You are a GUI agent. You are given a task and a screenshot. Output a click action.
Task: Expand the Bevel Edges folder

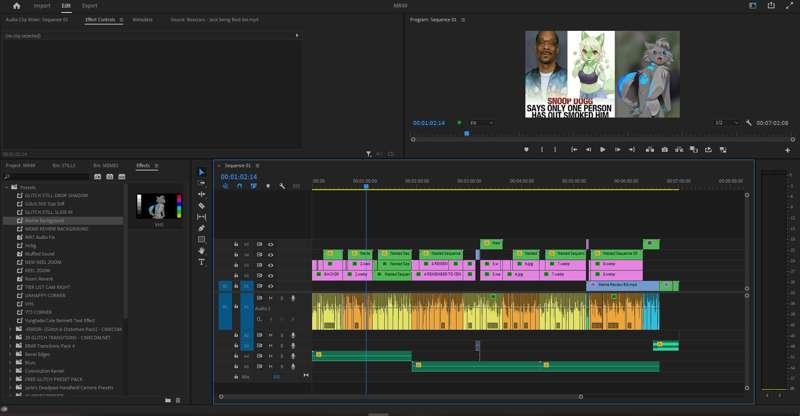11,354
